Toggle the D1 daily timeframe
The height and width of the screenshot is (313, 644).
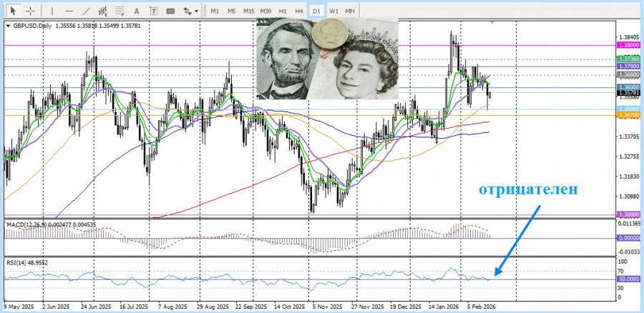(317, 11)
